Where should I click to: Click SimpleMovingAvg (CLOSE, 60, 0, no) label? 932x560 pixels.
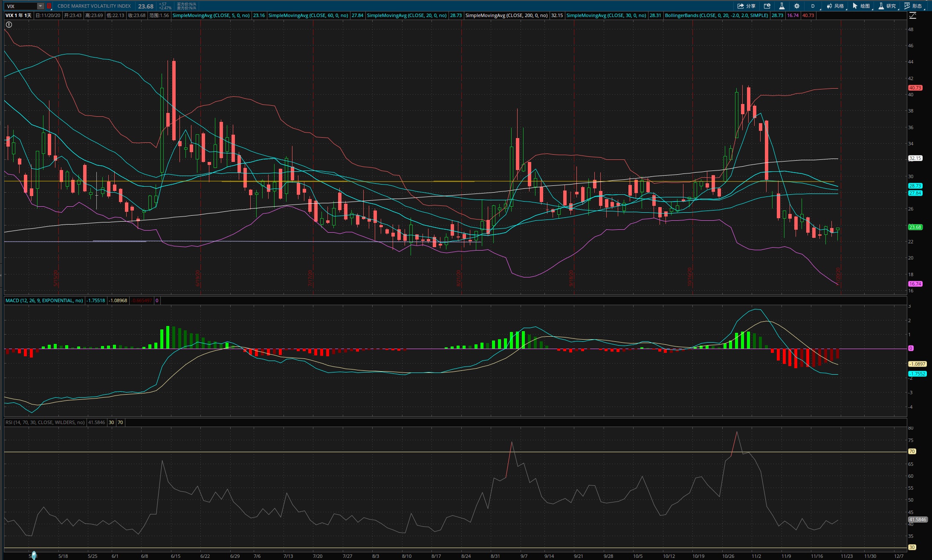click(x=308, y=15)
